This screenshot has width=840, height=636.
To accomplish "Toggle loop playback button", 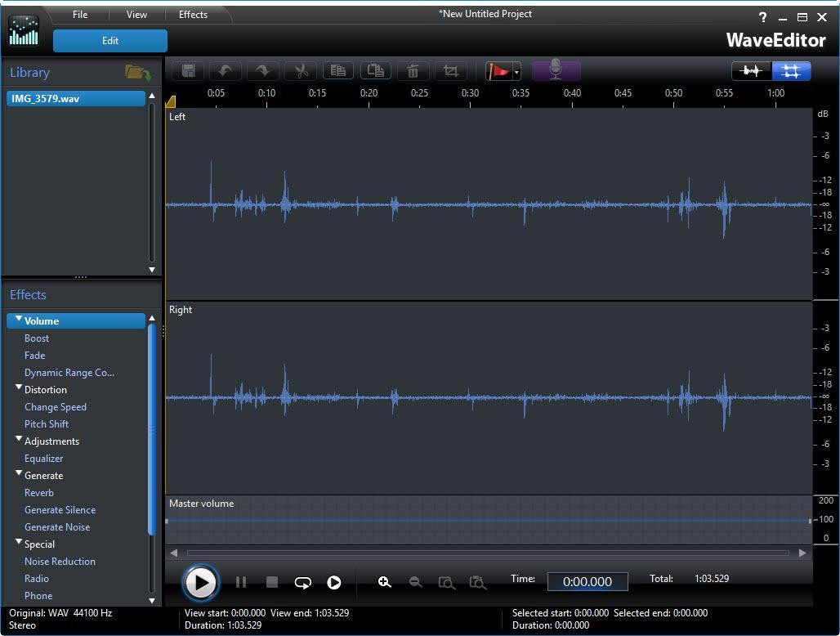I will click(302, 582).
